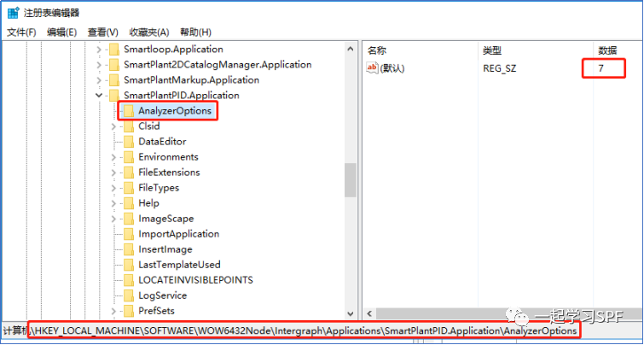The width and height of the screenshot is (644, 345).
Task: Click the PrefSets folder icon
Action: (129, 312)
